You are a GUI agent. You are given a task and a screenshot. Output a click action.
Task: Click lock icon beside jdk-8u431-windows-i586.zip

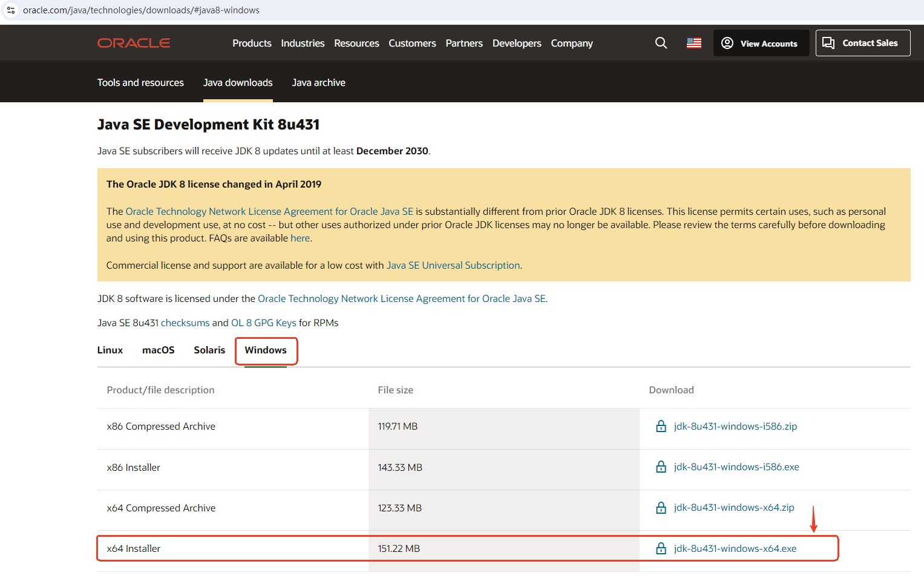coord(661,426)
